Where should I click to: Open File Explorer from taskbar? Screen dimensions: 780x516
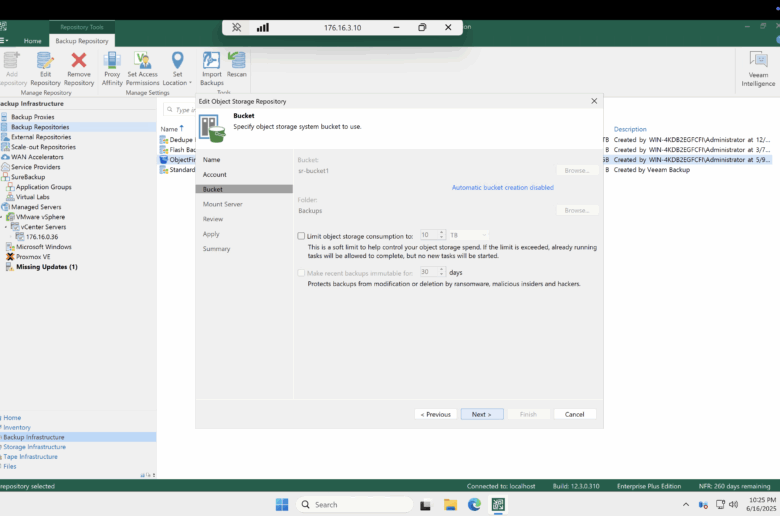coord(450,505)
